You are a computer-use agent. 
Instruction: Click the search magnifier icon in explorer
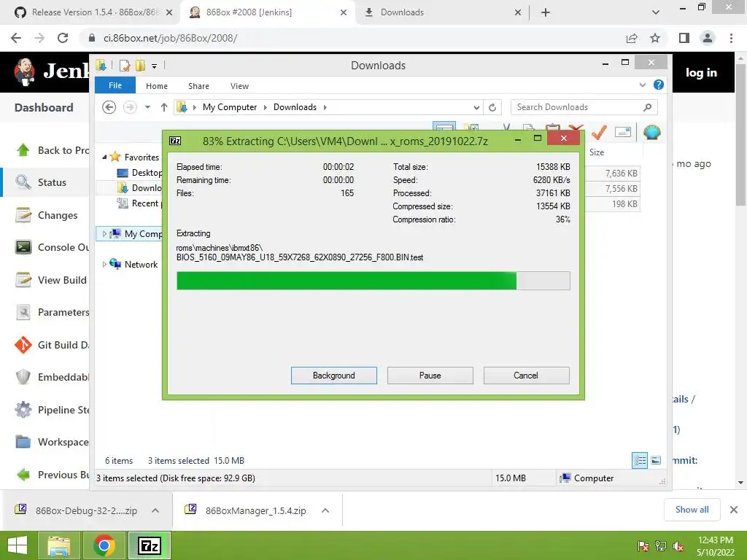647,107
